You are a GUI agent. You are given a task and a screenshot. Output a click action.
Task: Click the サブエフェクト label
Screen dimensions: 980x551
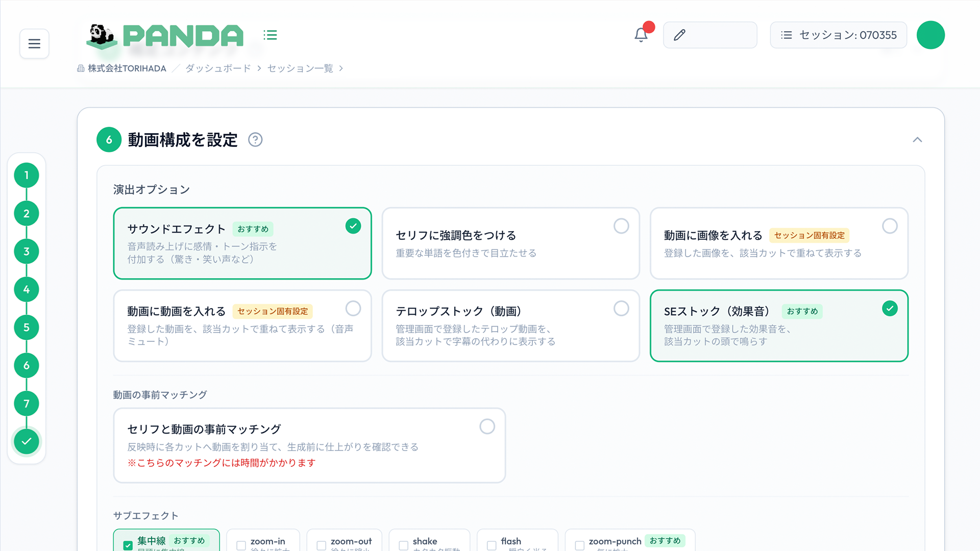point(146,516)
